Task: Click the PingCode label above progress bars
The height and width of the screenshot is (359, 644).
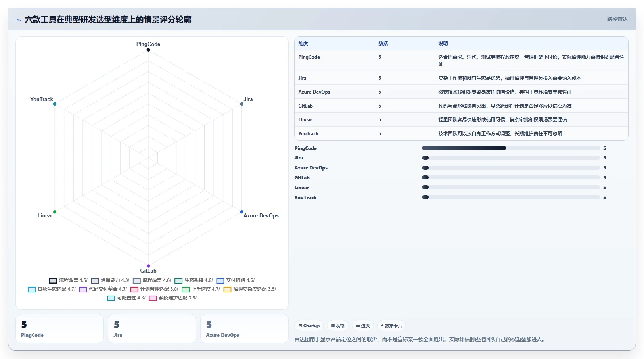Action: point(305,148)
